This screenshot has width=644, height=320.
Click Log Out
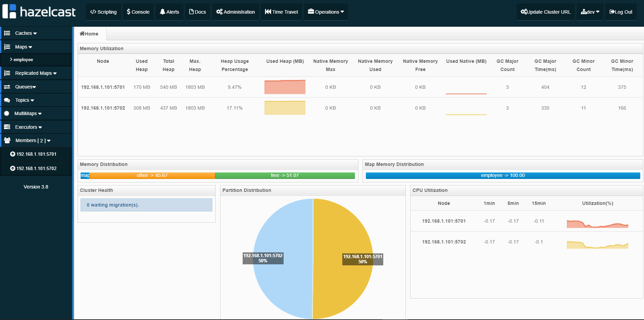point(621,12)
